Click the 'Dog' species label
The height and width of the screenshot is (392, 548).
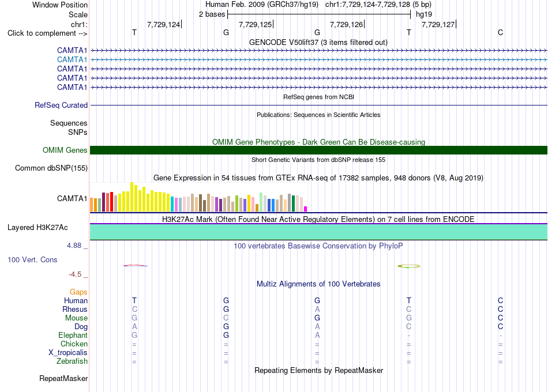pyautogui.click(x=81, y=326)
